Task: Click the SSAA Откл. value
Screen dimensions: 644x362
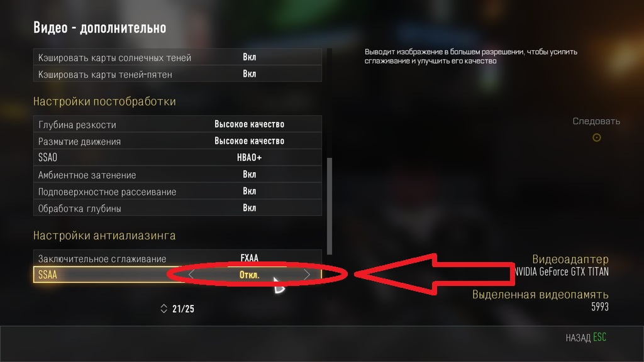Action: (249, 275)
